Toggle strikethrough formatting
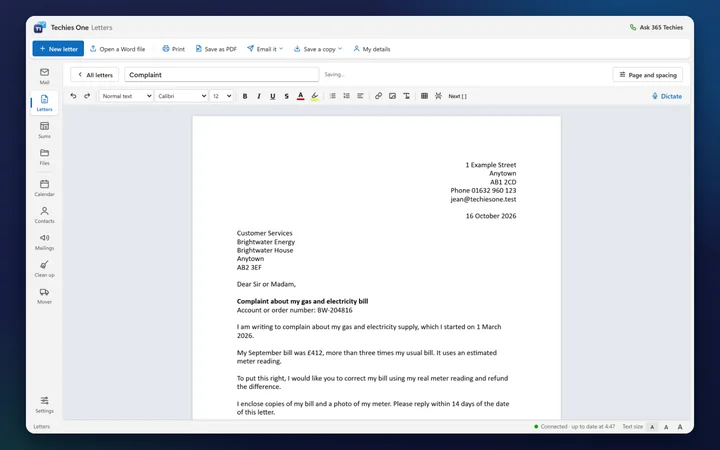720x450 pixels. tap(287, 96)
